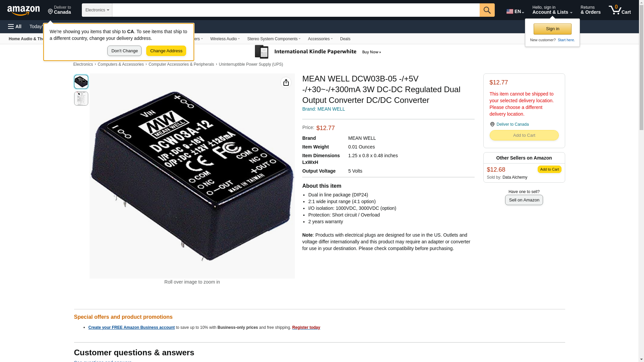Select the first product thumbnail
This screenshot has height=362, width=644.
(81, 82)
